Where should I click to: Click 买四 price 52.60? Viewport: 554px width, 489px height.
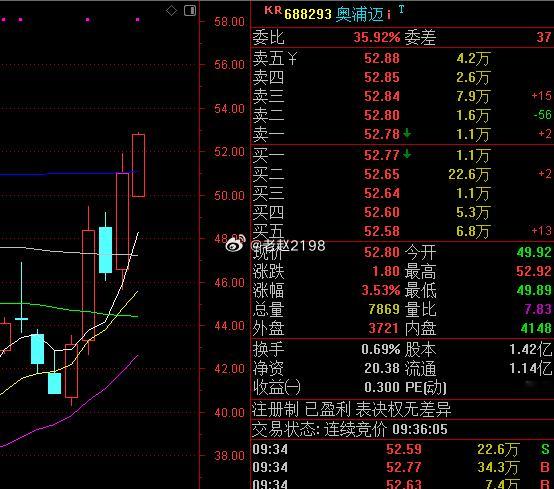click(x=382, y=212)
